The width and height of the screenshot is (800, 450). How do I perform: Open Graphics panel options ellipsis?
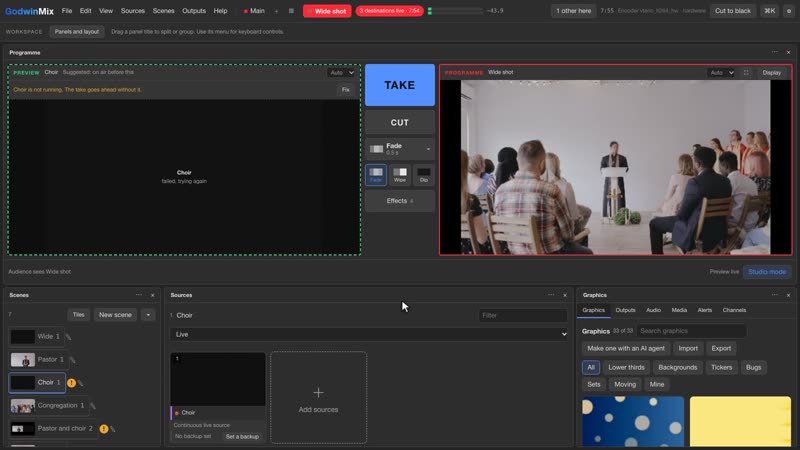click(x=775, y=295)
